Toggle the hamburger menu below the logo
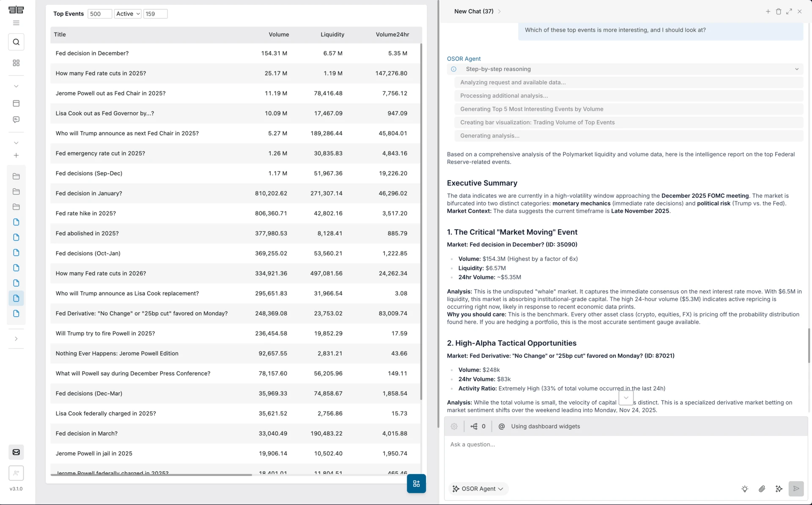Image resolution: width=812 pixels, height=505 pixels. tap(16, 23)
